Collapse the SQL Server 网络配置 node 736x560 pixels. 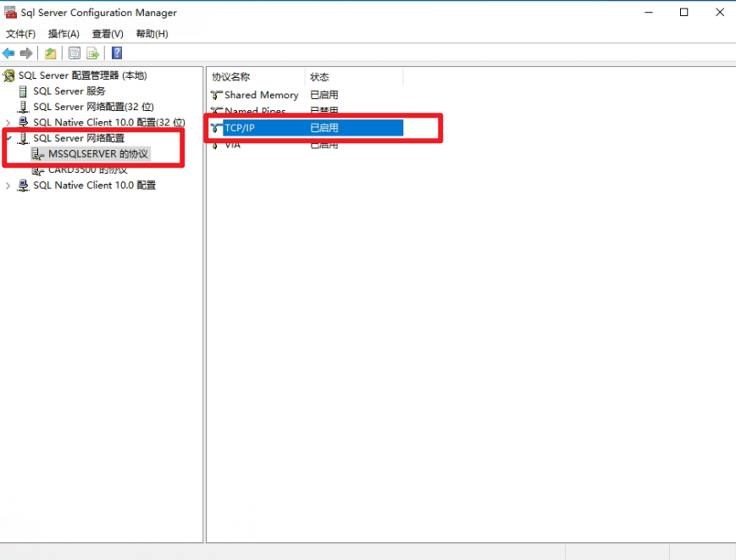(x=8, y=138)
